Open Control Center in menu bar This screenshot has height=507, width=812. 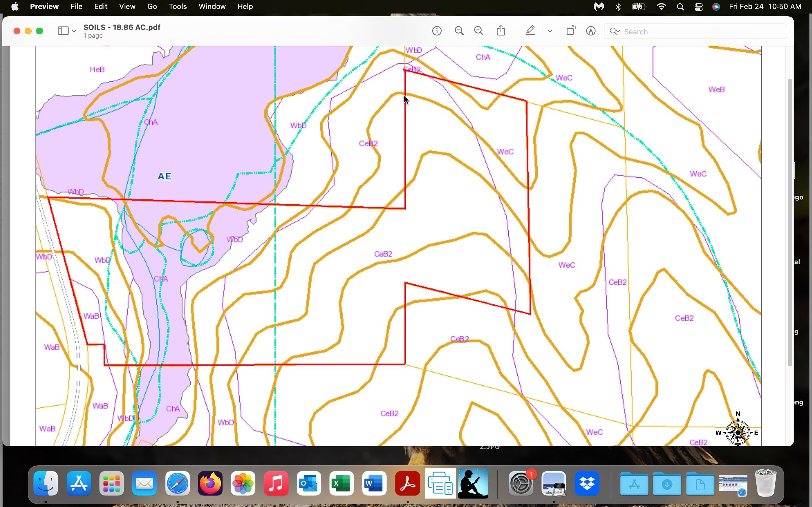(698, 7)
